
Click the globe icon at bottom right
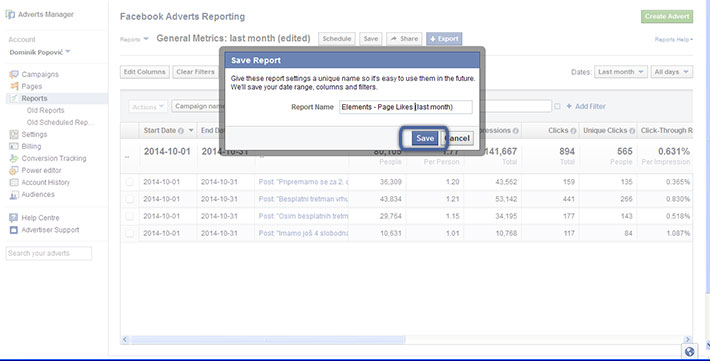pyautogui.click(x=690, y=351)
